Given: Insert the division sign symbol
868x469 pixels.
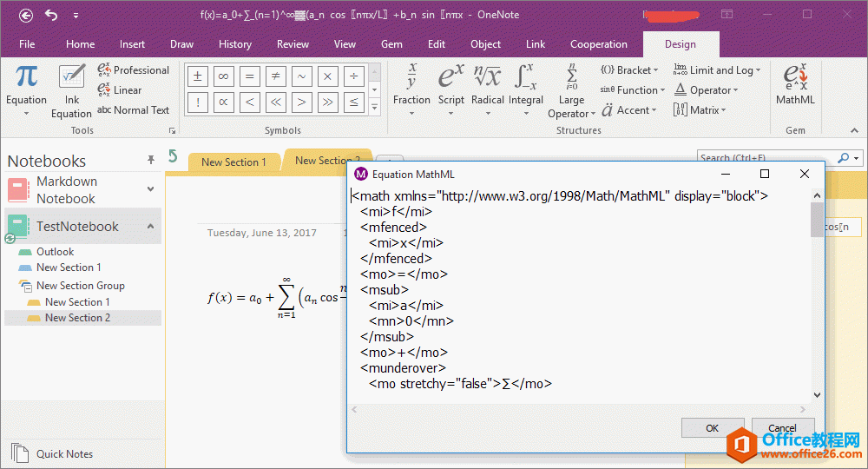Looking at the screenshot, I should click(x=354, y=76).
